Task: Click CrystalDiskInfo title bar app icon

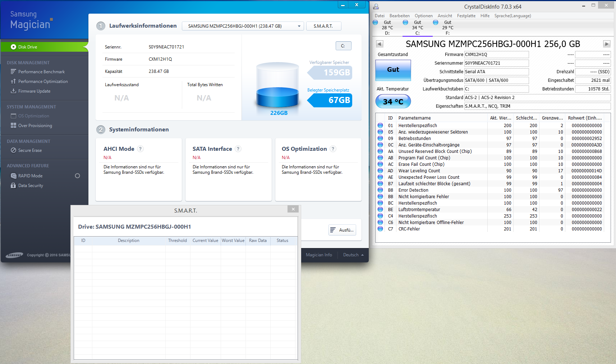Action: 376,6
